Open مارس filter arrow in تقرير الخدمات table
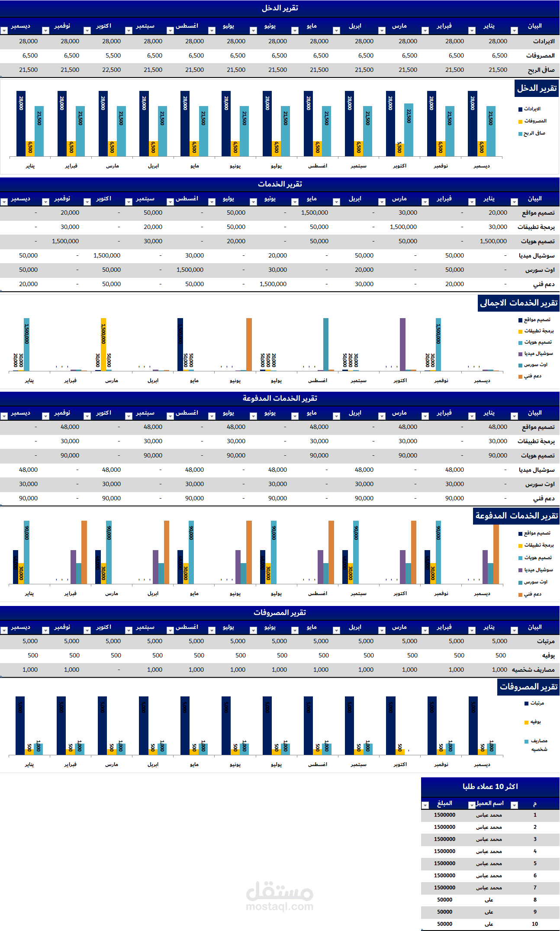560x931 pixels. click(x=382, y=202)
